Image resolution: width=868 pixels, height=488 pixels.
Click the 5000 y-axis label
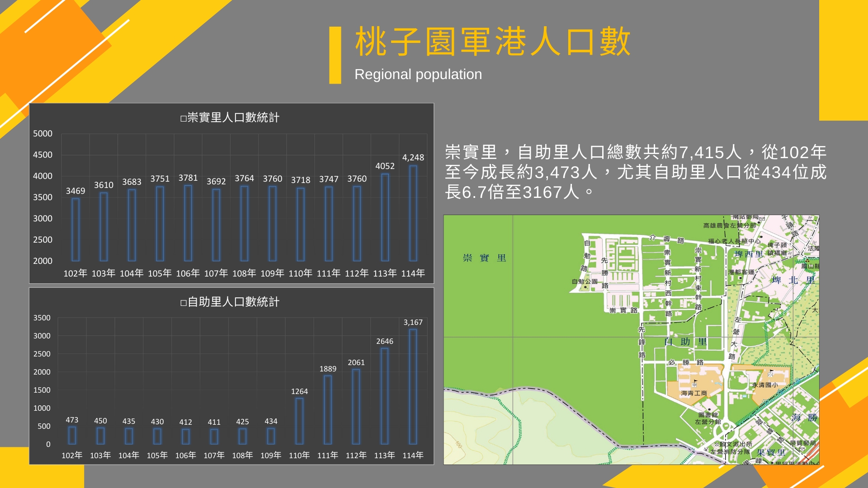[x=42, y=134]
